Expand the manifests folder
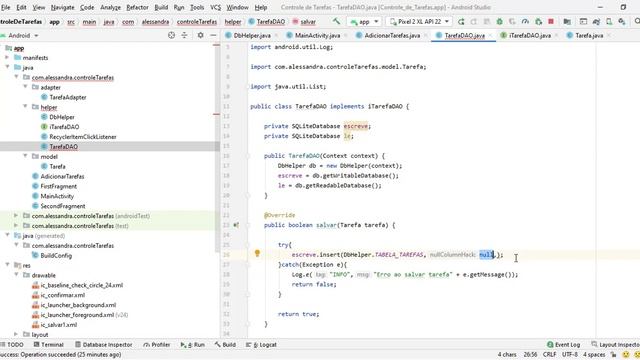Image resolution: width=640 pixels, height=360 pixels. [7, 58]
